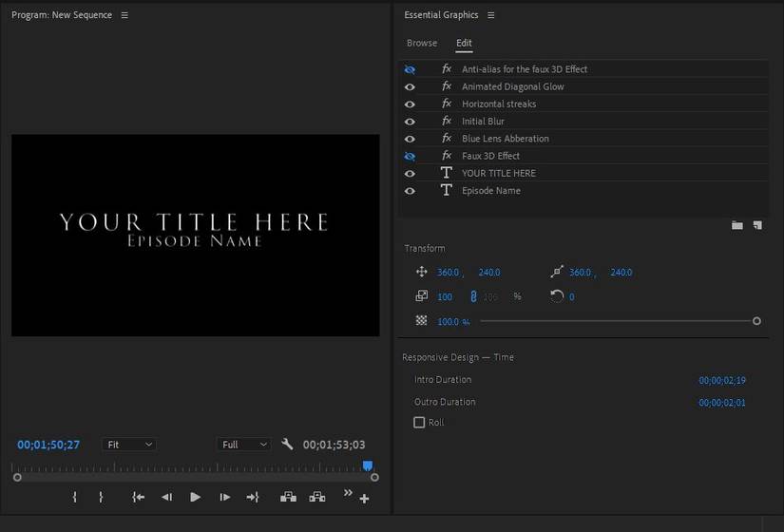Edit the Outro Duration timecode

coord(722,403)
